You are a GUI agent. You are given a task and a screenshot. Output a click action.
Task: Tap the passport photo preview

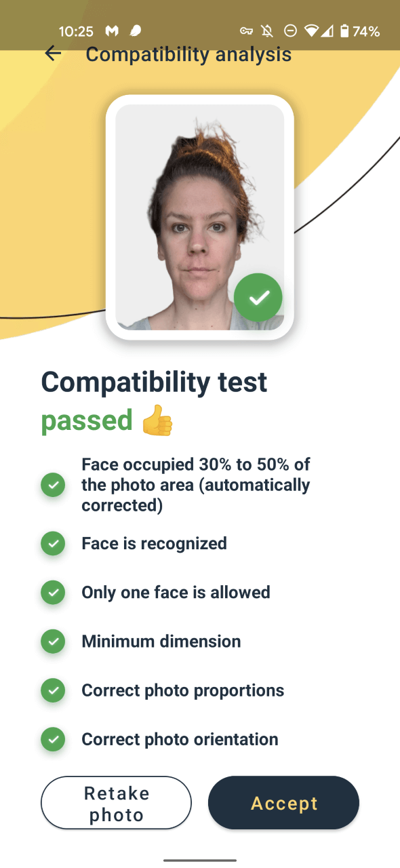pyautogui.click(x=200, y=217)
